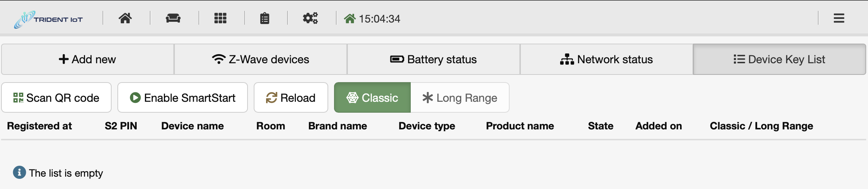Switch to the Add new tab

pos(88,59)
